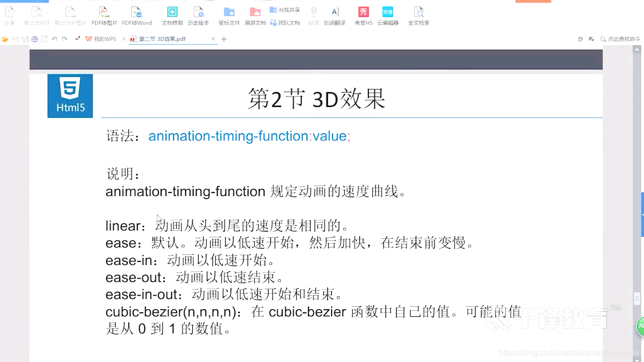Open 全文检索 full-text search
Viewport: 644px width, 362px height.
pyautogui.click(x=418, y=16)
